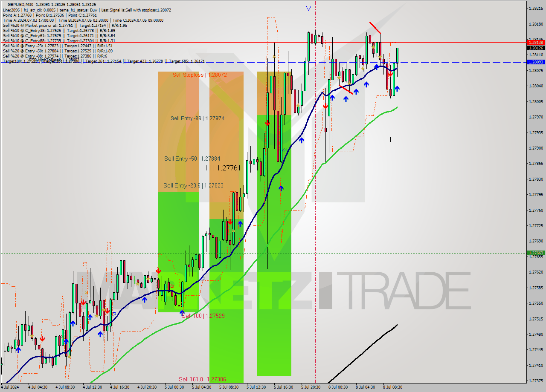Image resolution: width=546 pixels, height=392 pixels.
Task: Click the '4 Jul 2024' time axis label
Action: tap(10, 387)
